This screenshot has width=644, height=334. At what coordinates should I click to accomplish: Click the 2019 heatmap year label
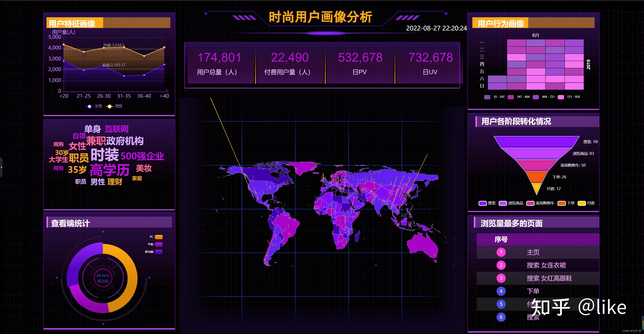pos(588,64)
